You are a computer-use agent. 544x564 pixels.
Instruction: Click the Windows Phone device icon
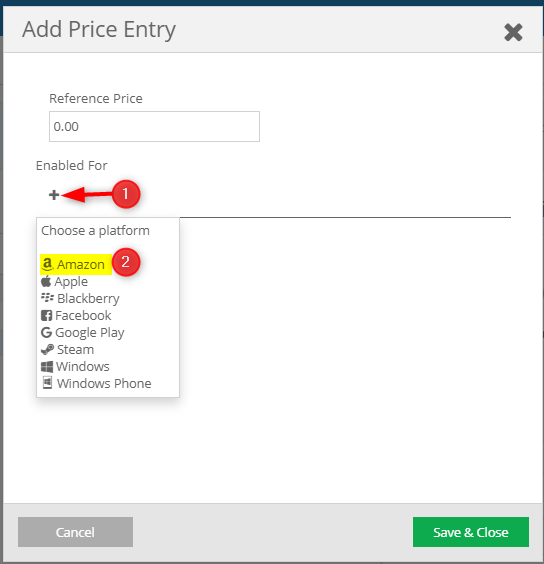[47, 383]
